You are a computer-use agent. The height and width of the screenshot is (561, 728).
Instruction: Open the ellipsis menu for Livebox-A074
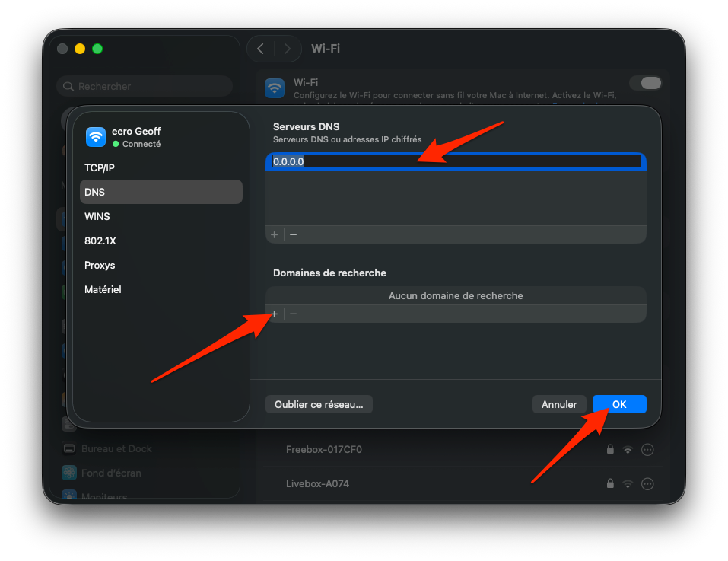pyautogui.click(x=647, y=483)
